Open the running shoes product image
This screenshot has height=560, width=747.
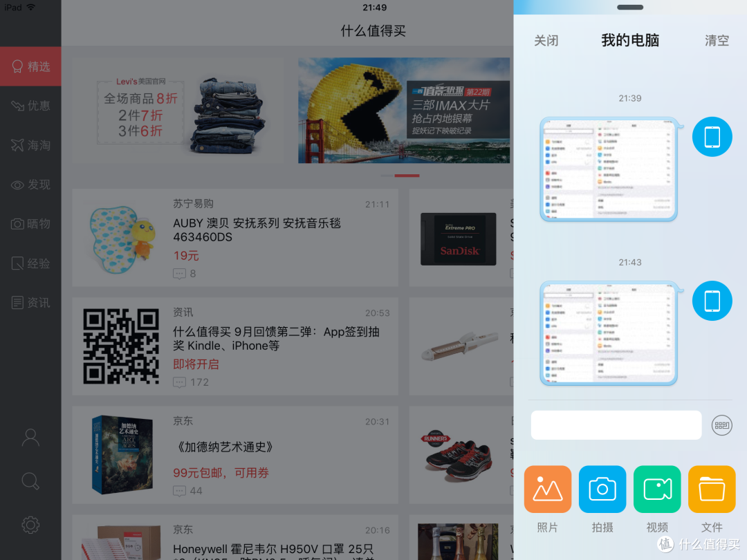pyautogui.click(x=458, y=455)
